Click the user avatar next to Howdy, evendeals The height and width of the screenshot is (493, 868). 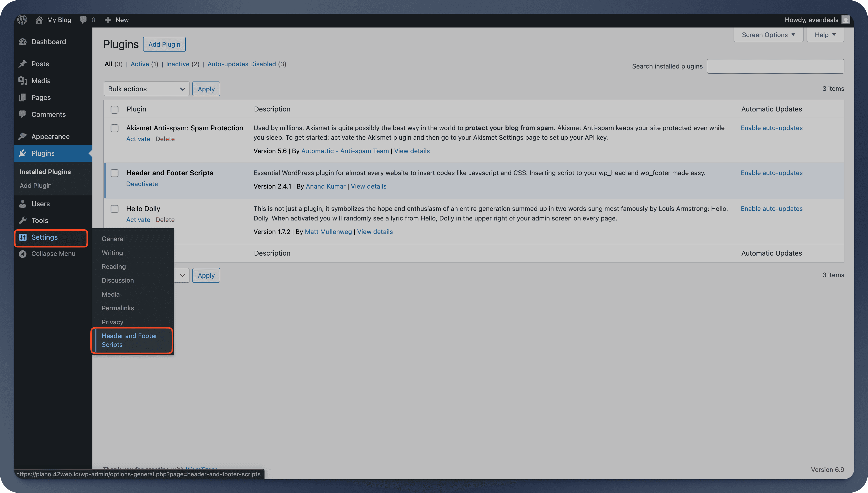[x=845, y=20]
